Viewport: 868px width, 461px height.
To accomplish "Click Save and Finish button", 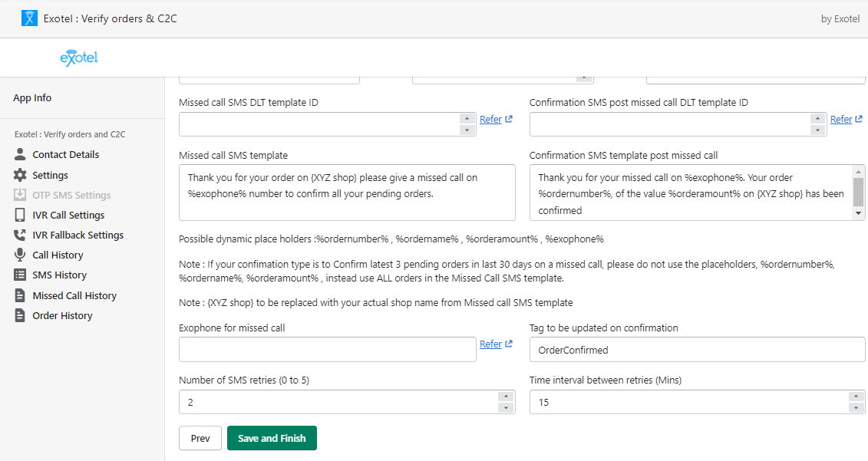I will tap(272, 438).
